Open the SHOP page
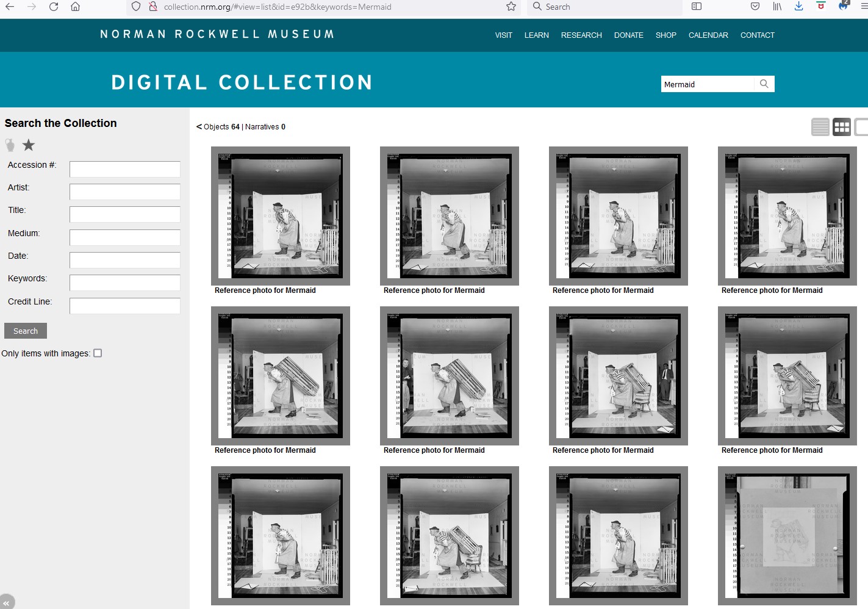The image size is (868, 609). (666, 35)
